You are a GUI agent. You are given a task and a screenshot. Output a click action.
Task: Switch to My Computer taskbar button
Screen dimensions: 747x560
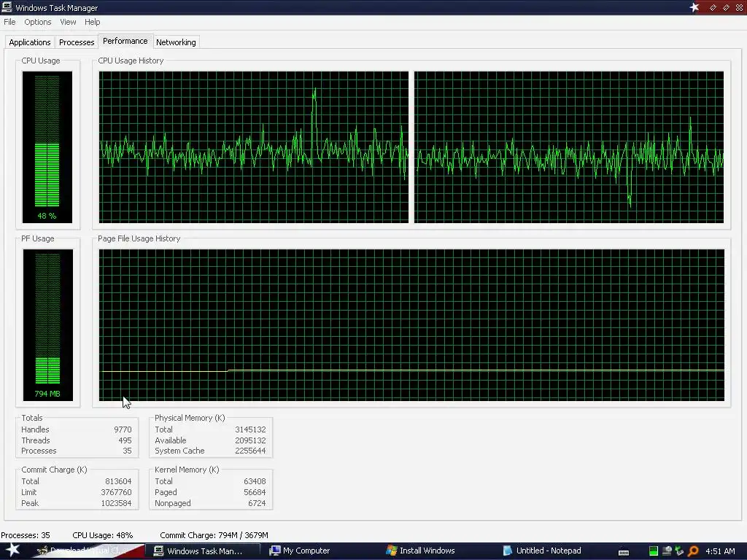(305, 551)
